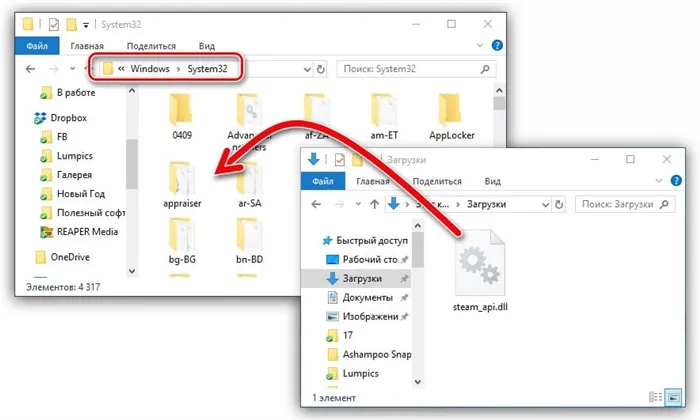Click Up arrow in Загрузки window

(375, 204)
